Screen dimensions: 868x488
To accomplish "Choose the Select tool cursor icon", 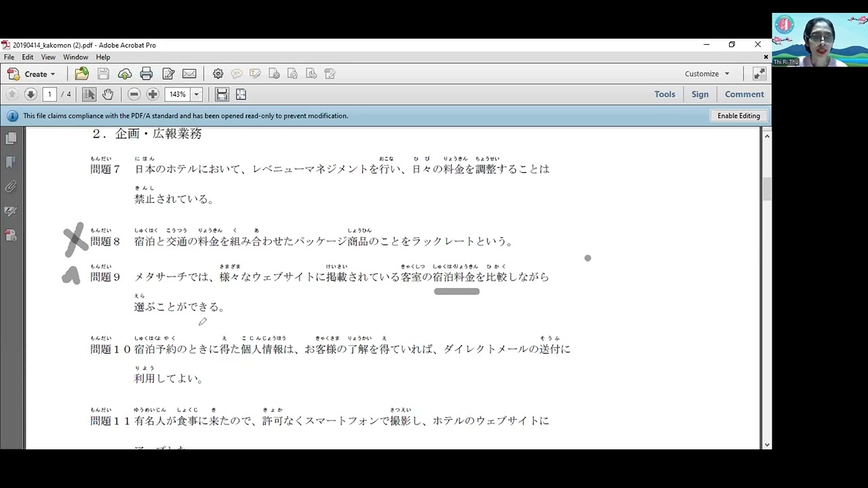I will (89, 94).
